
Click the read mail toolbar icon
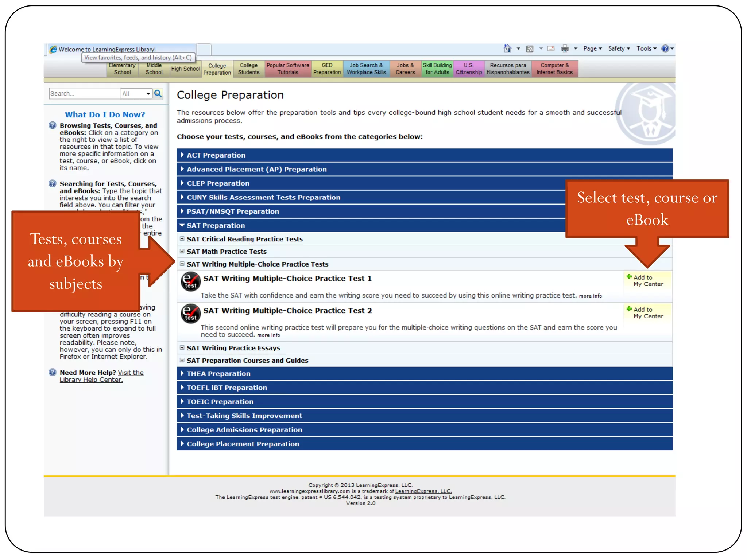551,48
